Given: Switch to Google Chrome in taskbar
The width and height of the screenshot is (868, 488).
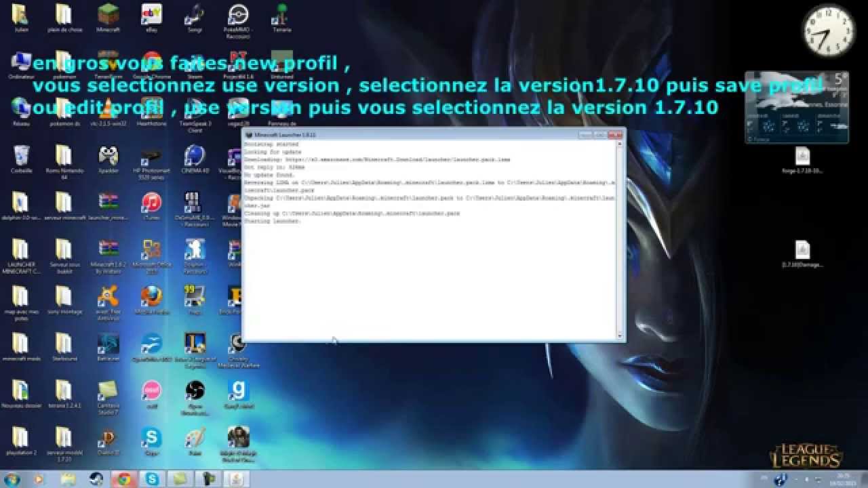Looking at the screenshot, I should point(123,479).
